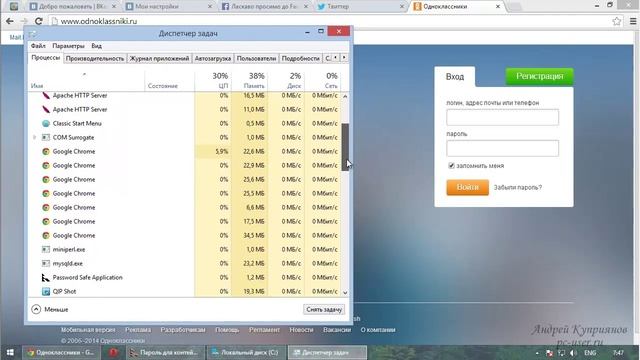Click the red Opera taskbar icon

point(113,352)
